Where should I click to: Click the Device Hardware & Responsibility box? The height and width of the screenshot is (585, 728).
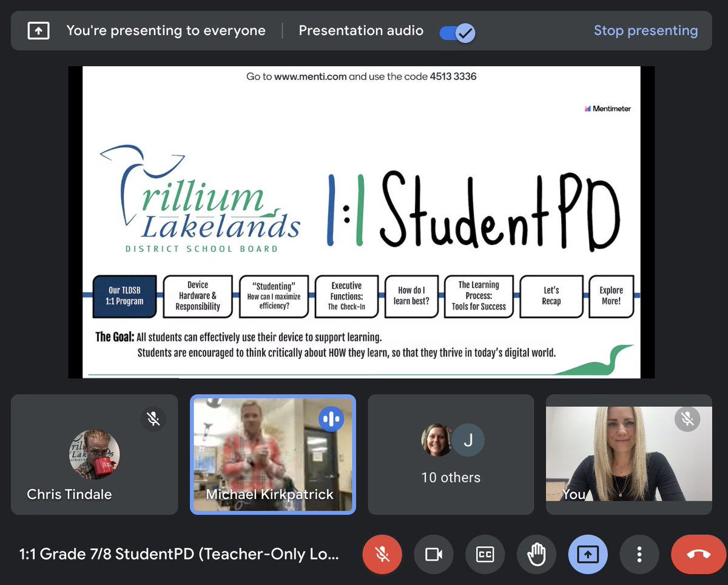[x=198, y=296]
